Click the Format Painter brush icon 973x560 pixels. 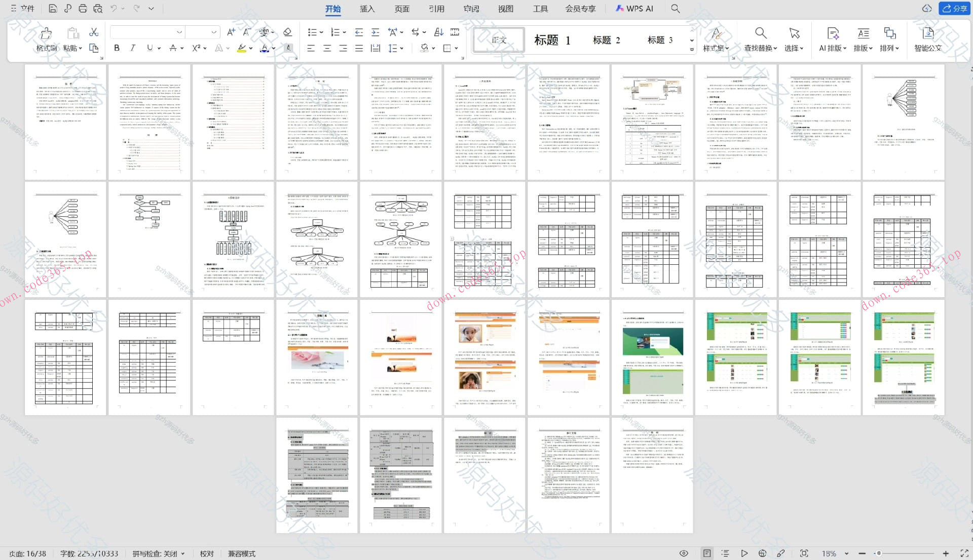click(46, 34)
